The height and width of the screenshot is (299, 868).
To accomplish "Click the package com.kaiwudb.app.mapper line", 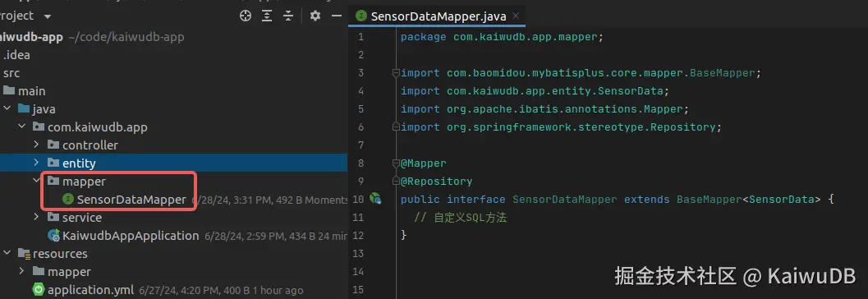I will (502, 37).
